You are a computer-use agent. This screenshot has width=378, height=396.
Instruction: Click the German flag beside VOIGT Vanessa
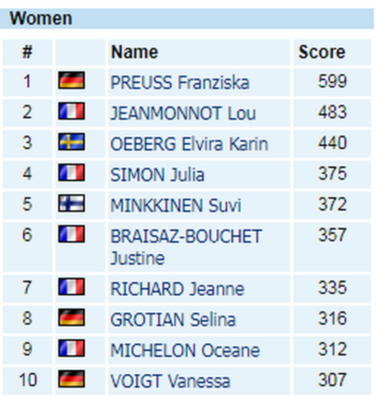72,379
